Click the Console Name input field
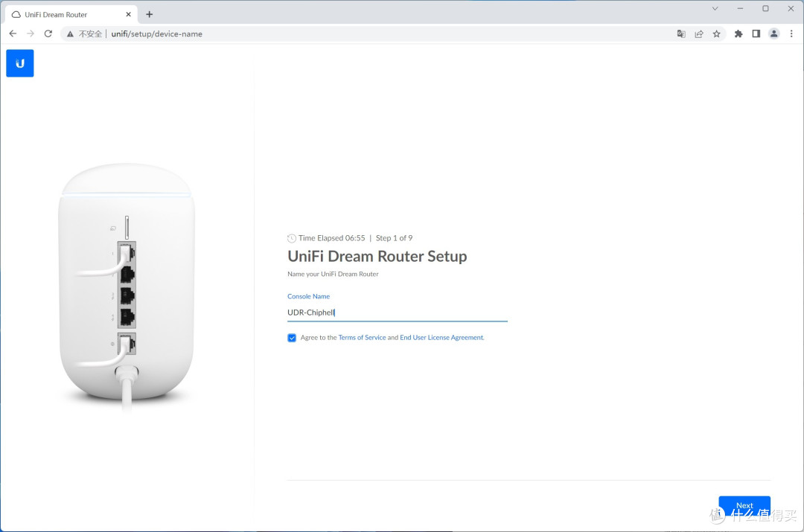Screen dimensions: 804x532 click(397, 313)
